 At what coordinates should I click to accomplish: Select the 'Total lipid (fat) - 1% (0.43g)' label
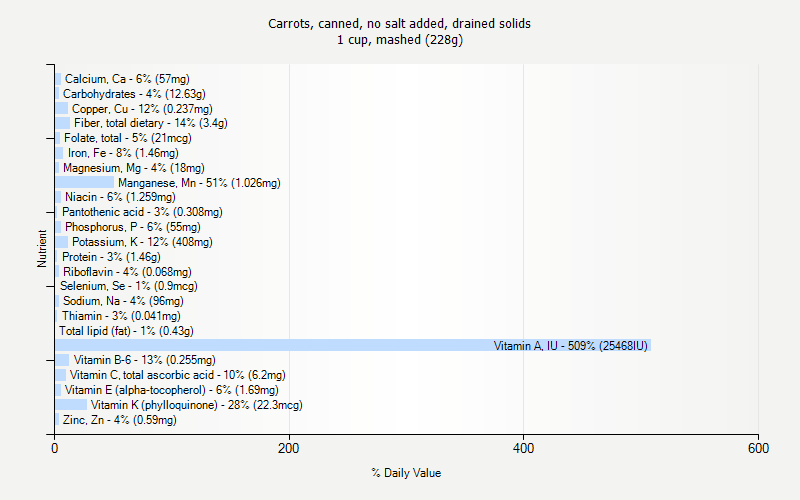pyautogui.click(x=127, y=331)
